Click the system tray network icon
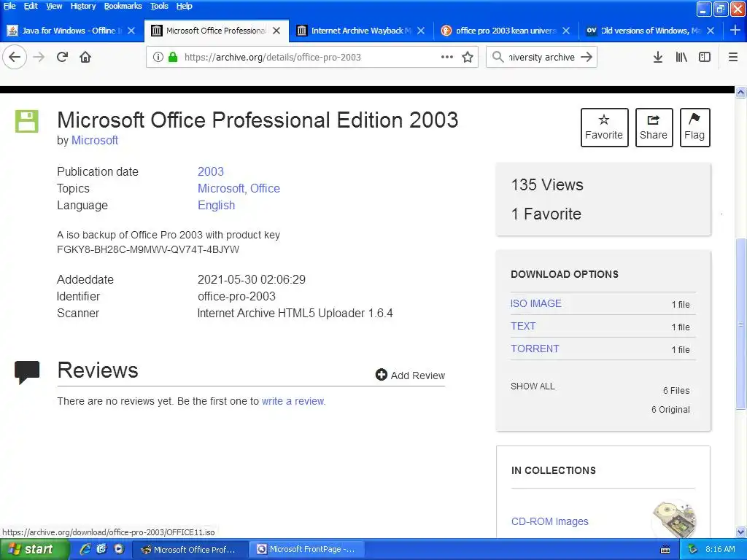 pos(693,550)
